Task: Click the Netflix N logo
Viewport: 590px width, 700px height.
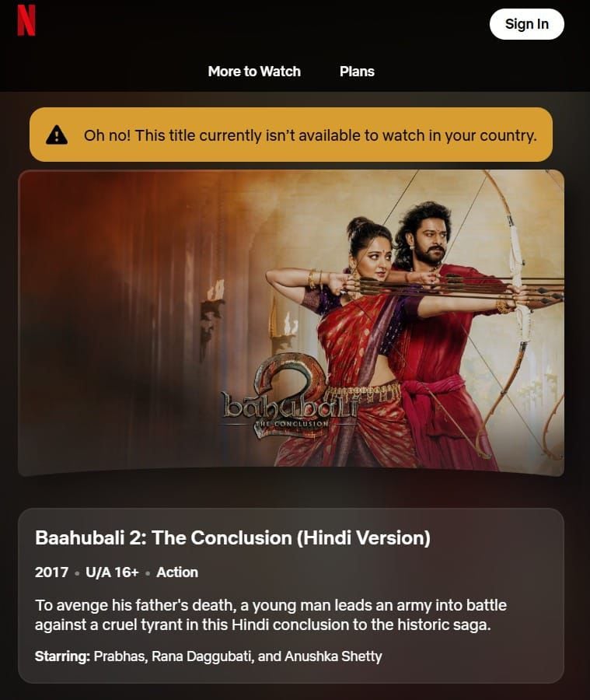Action: click(26, 20)
